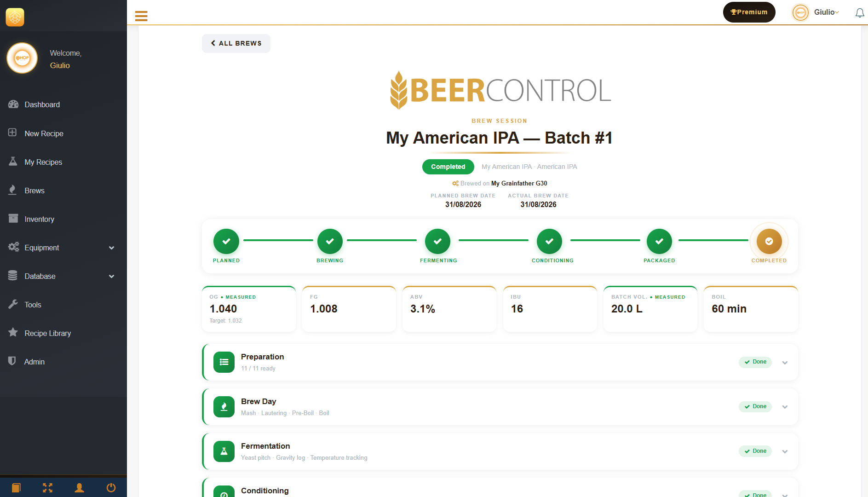Expand the Preparation section chevron
The image size is (868, 497).
785,363
